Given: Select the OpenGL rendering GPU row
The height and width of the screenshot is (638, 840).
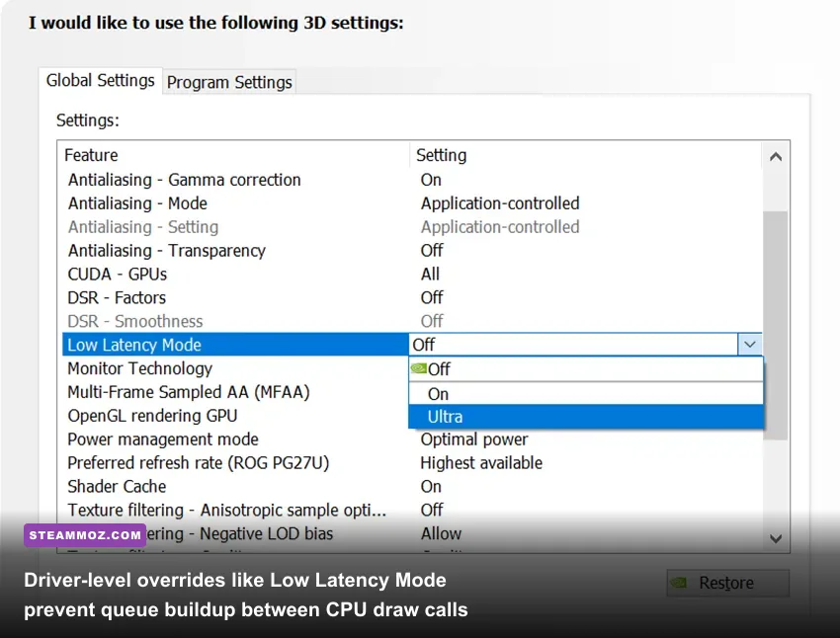Looking at the screenshot, I should 235,416.
